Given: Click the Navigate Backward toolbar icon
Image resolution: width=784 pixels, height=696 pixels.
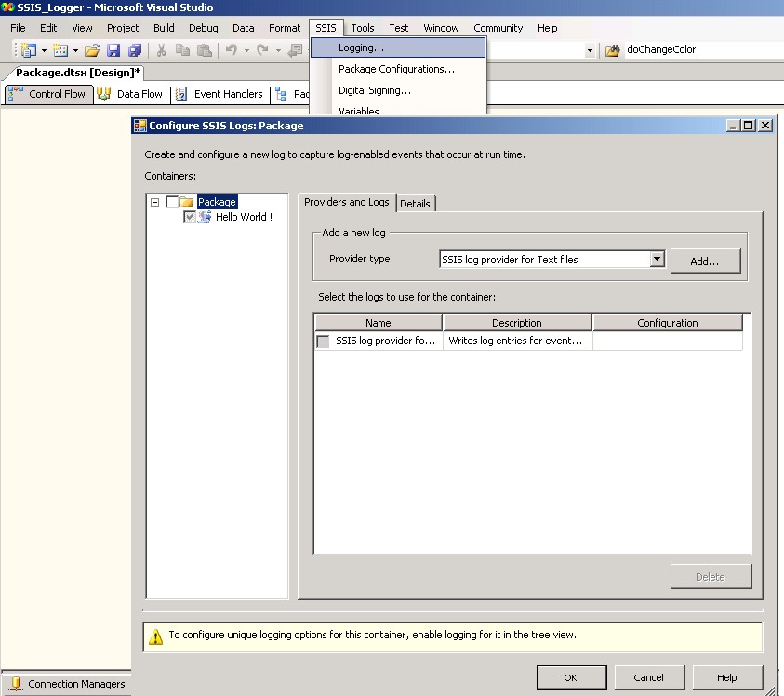Looking at the screenshot, I should click(296, 50).
